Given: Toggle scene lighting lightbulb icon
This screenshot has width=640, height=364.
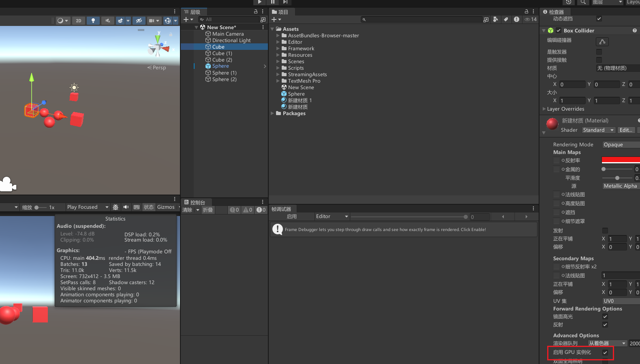Looking at the screenshot, I should pos(93,21).
